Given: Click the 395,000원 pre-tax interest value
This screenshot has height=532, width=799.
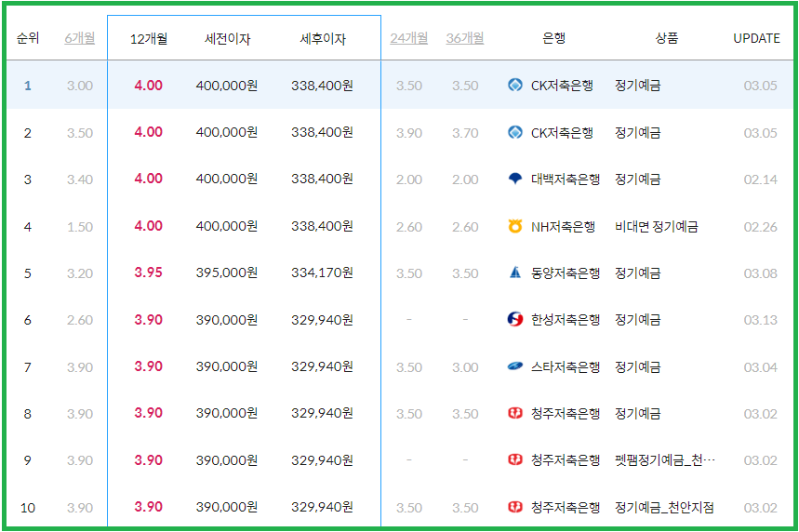Looking at the screenshot, I should (x=227, y=273).
